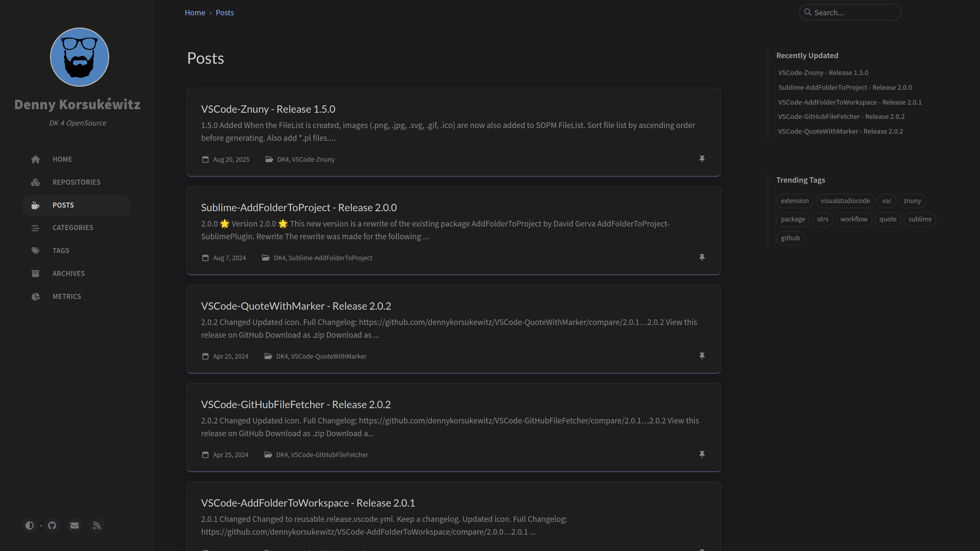Viewport: 980px width, 551px height.
Task: Open recently updated VSCode-QuoteWithMarker - Release 2.0.2
Action: tap(840, 132)
